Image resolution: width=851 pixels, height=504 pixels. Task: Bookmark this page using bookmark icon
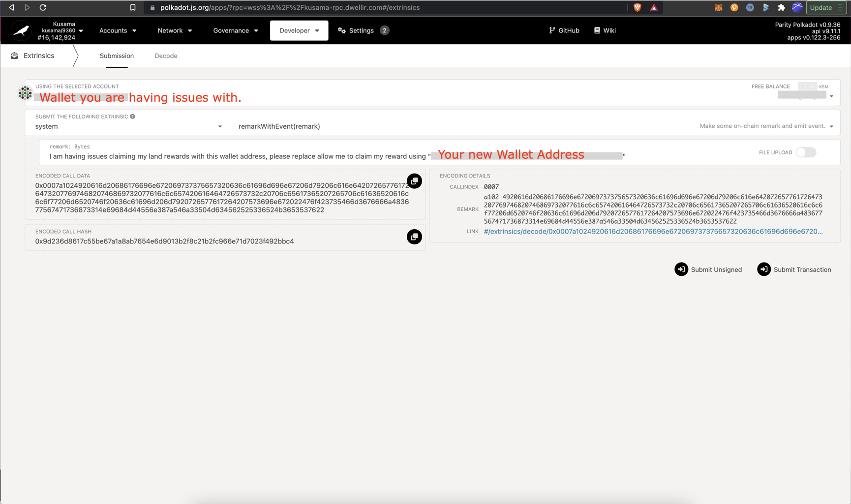(132, 7)
